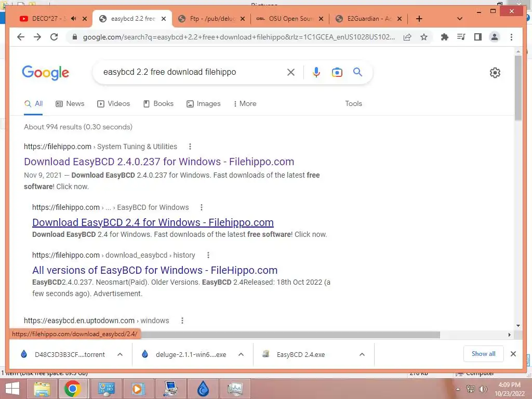This screenshot has height=399, width=532.
Task: Click the horizontal page scrollbar thumb
Action: tap(290, 335)
